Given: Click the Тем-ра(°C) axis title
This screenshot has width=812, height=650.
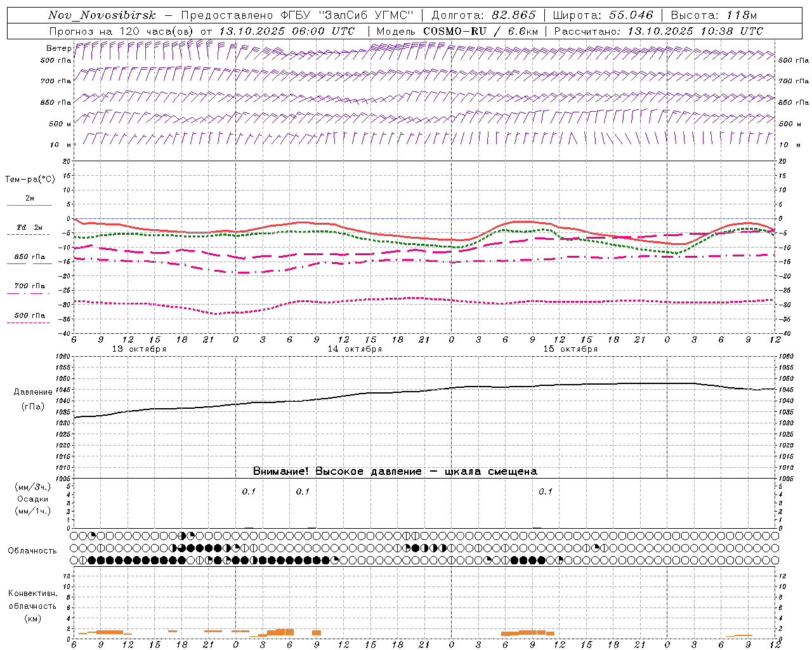Looking at the screenshot, I should (x=30, y=180).
